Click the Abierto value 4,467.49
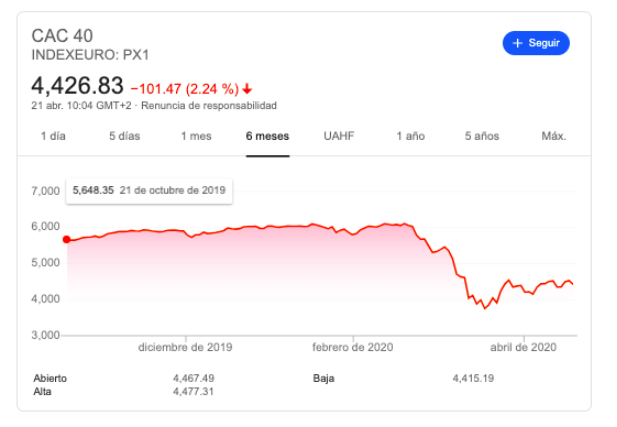This screenshot has width=617, height=427. click(x=194, y=379)
